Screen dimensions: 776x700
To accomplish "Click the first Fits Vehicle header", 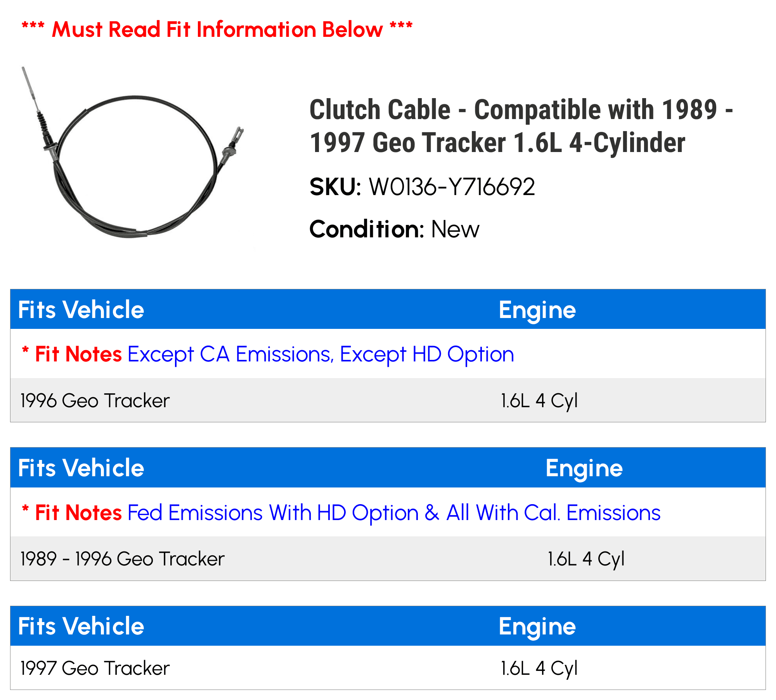I will pos(81,310).
